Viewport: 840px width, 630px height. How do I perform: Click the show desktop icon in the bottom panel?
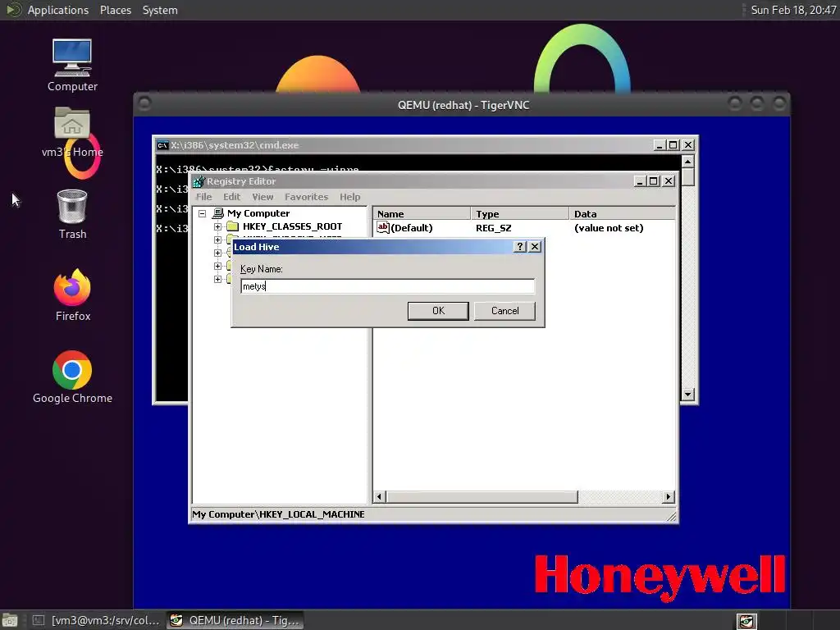pyautogui.click(x=9, y=620)
